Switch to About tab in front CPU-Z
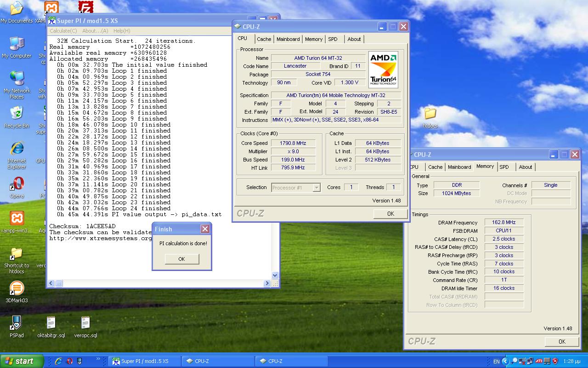Screen dimensions: 588x368 click(x=354, y=39)
